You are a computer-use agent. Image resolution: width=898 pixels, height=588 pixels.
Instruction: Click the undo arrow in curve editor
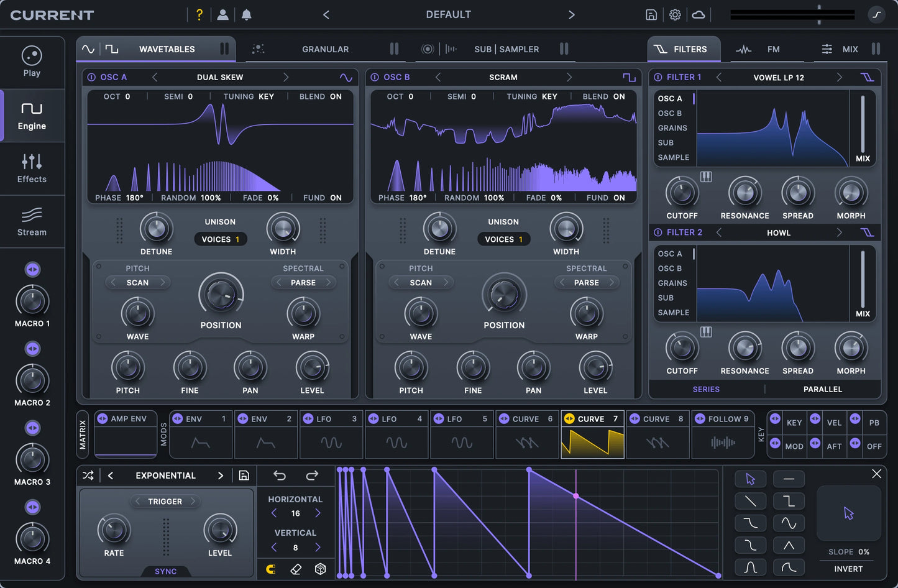[x=280, y=475]
